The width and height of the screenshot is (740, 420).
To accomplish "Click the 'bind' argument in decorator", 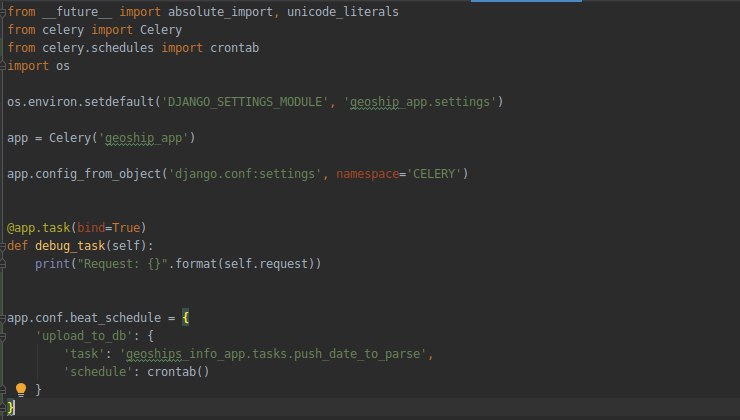I will (91, 228).
